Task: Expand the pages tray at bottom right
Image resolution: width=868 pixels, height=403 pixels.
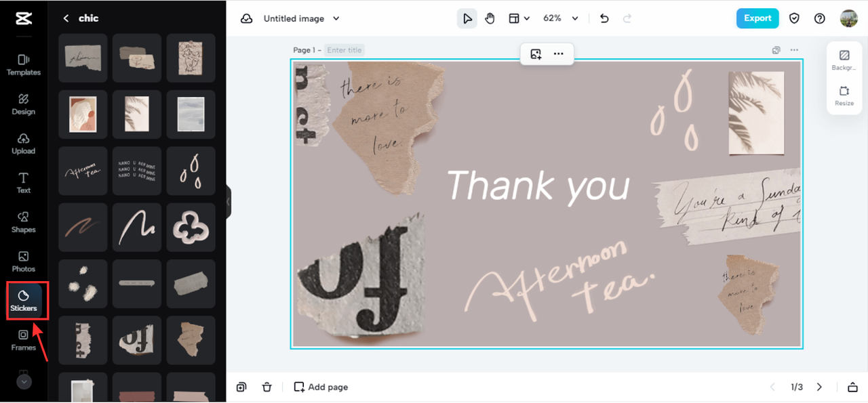Action: click(852, 387)
